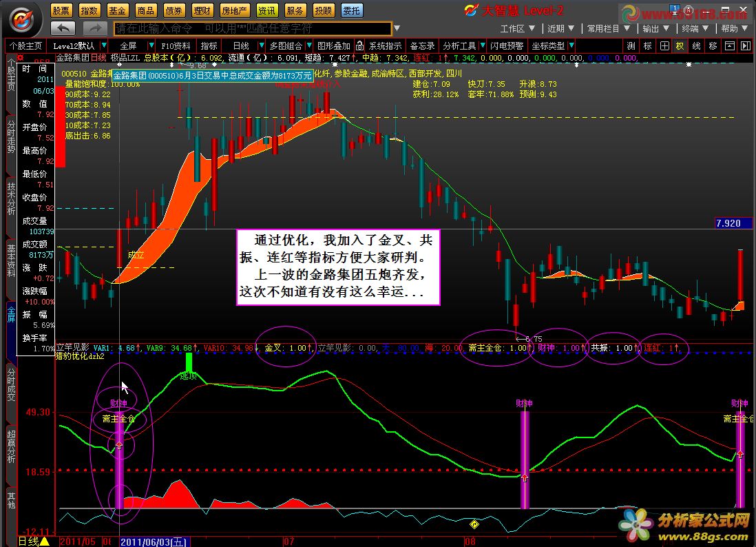756x547 pixels.
Task: Open the 帮助 help dropdown menu
Action: [x=735, y=28]
